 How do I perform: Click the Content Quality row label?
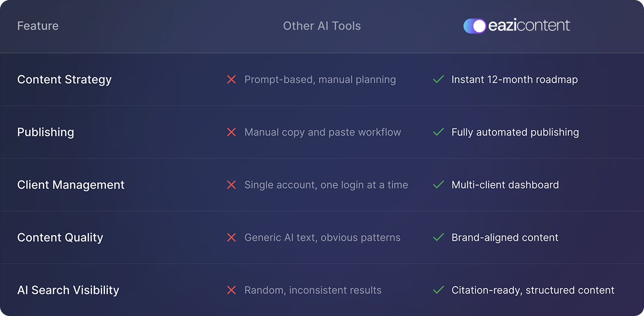click(60, 238)
